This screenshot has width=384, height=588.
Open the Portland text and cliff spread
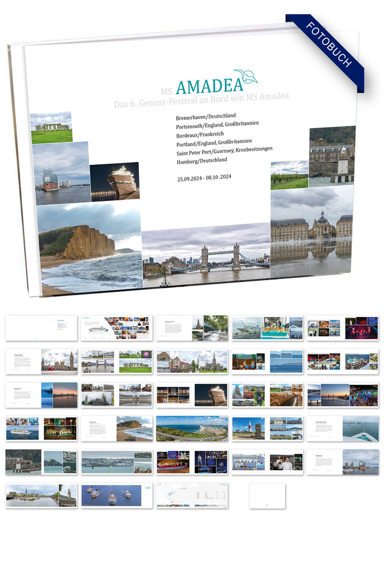point(117,428)
